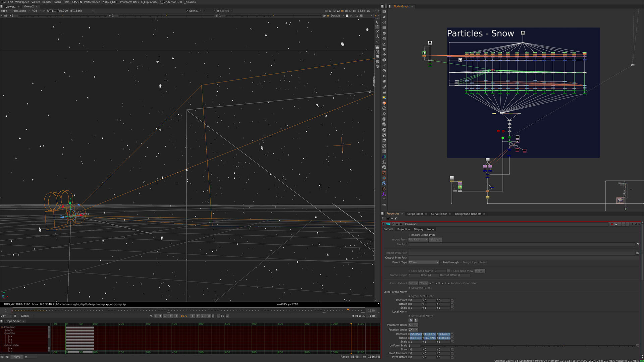
Task: Open the Parent Type Xform dropdown
Action: pyautogui.click(x=424, y=262)
